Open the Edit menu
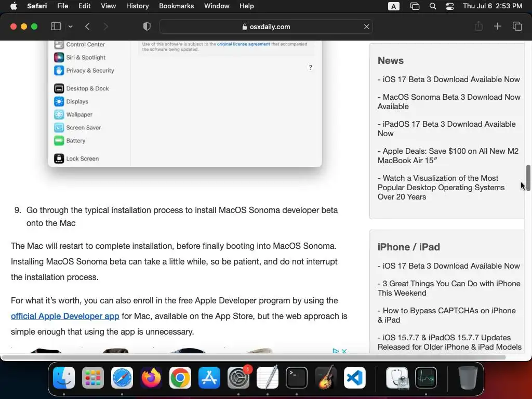Viewport: 532px width, 399px height. (x=84, y=6)
